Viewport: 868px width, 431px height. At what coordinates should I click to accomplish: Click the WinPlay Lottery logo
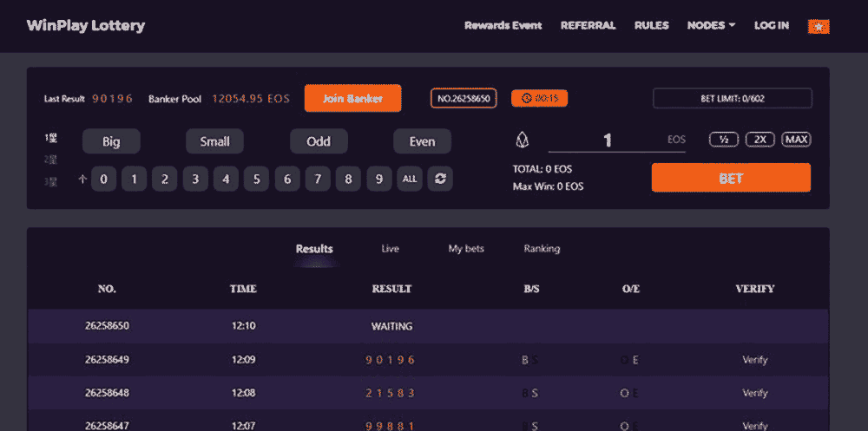click(86, 25)
